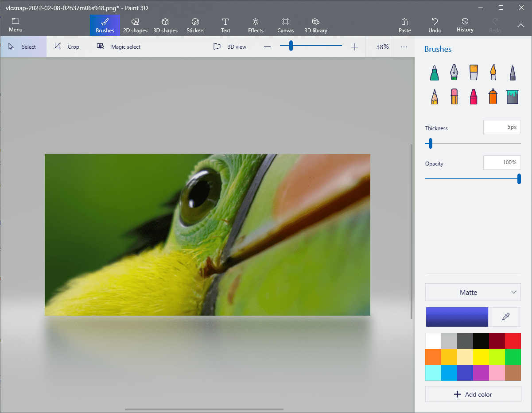532x413 pixels.
Task: Select the Spray can brush
Action: (x=493, y=96)
